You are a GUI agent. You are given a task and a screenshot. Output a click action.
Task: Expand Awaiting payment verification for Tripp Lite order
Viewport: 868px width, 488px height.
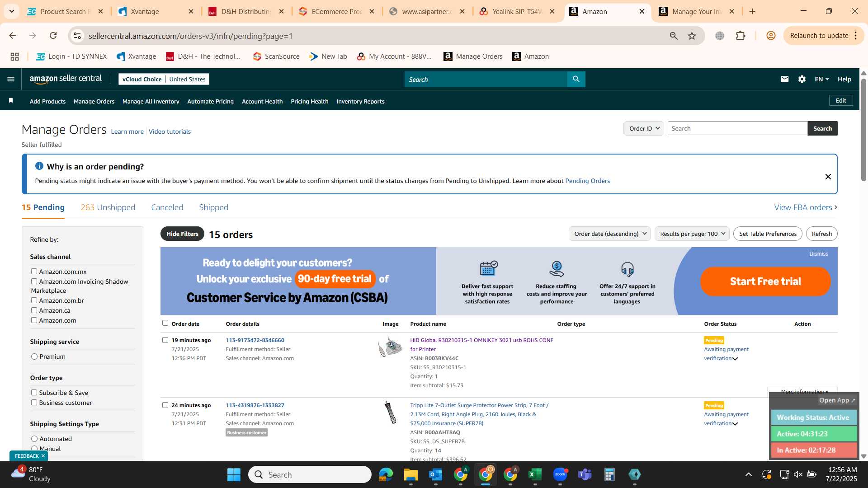tap(735, 424)
